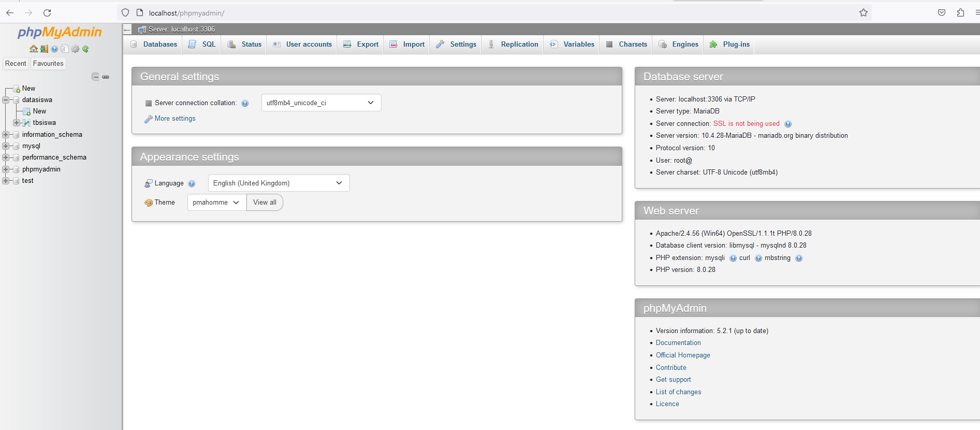Open the More settings link
This screenshot has height=430, width=980.
tap(175, 119)
